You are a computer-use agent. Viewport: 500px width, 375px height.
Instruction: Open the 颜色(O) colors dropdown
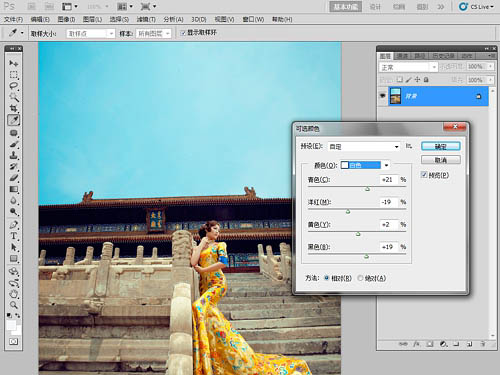click(x=365, y=165)
